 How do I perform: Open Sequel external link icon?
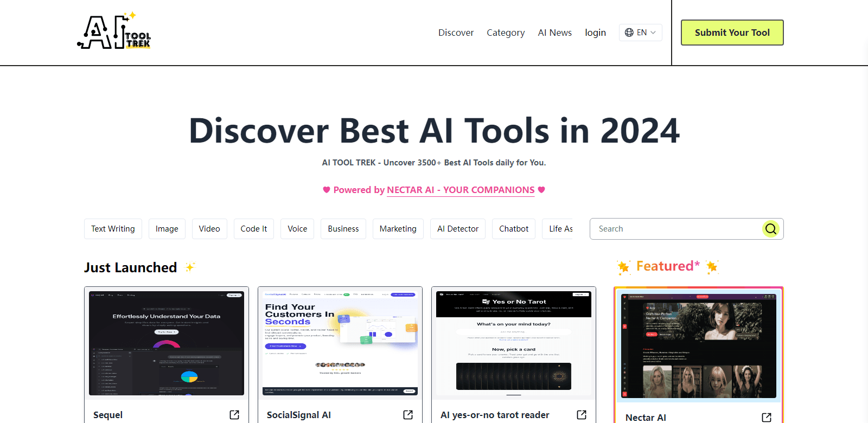234,415
